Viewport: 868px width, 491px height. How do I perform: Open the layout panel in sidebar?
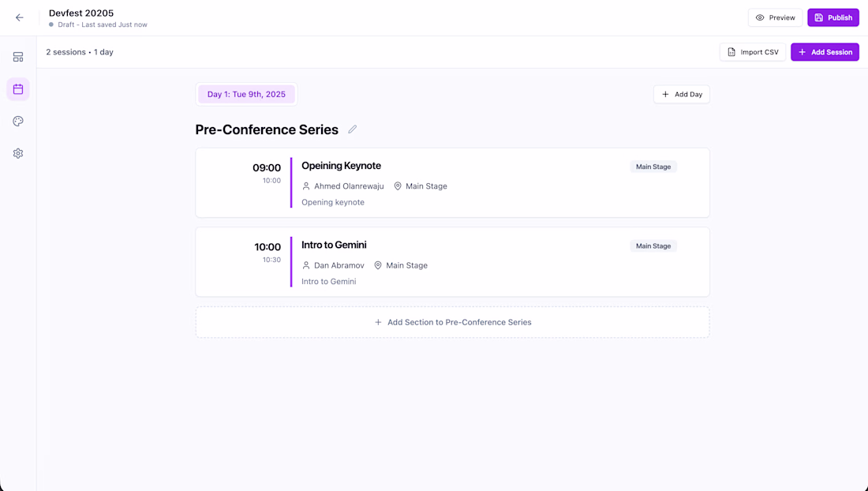tap(18, 57)
